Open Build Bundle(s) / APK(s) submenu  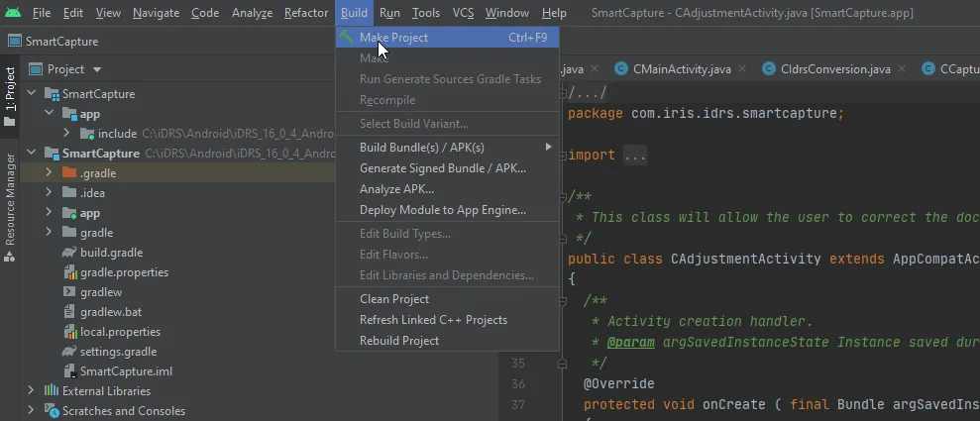[448, 148]
